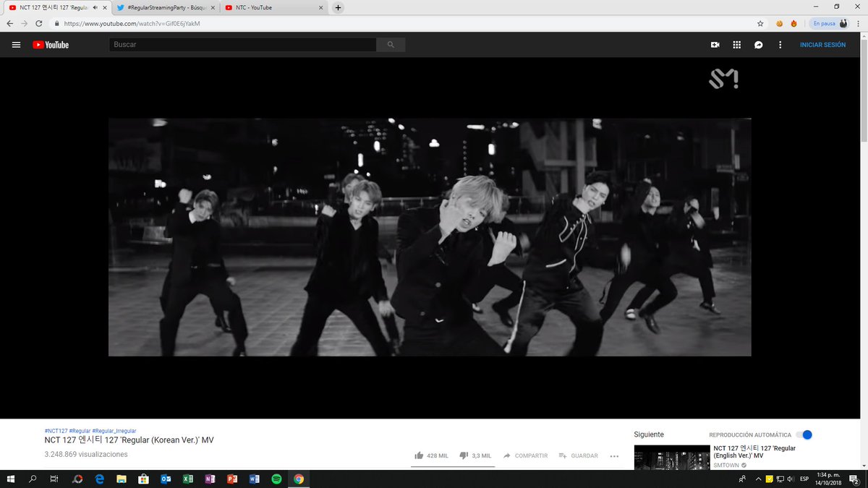Click the Chrome taskbar icon
868x488 pixels.
(299, 479)
